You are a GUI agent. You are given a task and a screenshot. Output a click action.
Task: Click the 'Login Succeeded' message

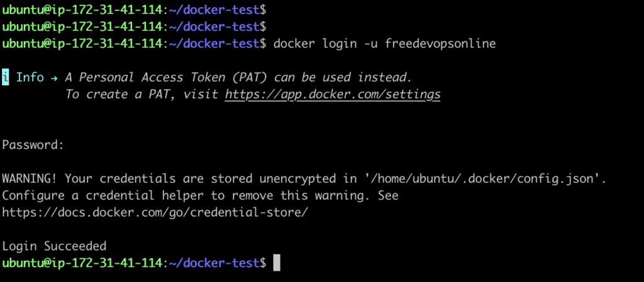(54, 246)
